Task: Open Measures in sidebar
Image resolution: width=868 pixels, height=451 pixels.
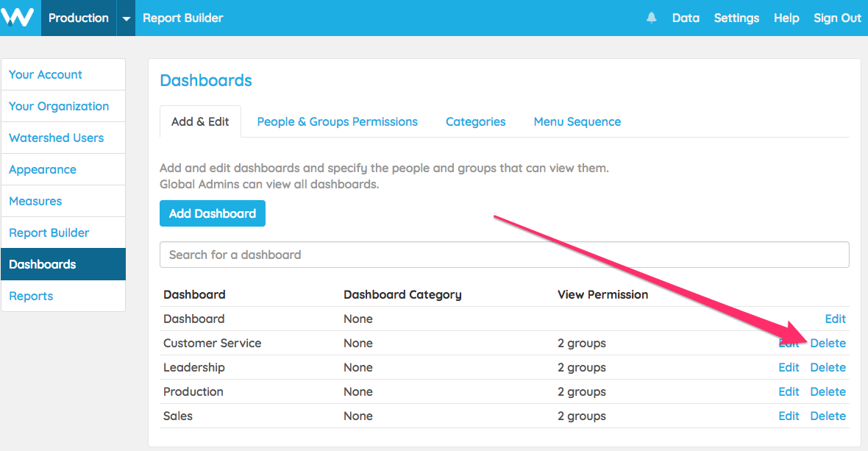Action: coord(63,201)
